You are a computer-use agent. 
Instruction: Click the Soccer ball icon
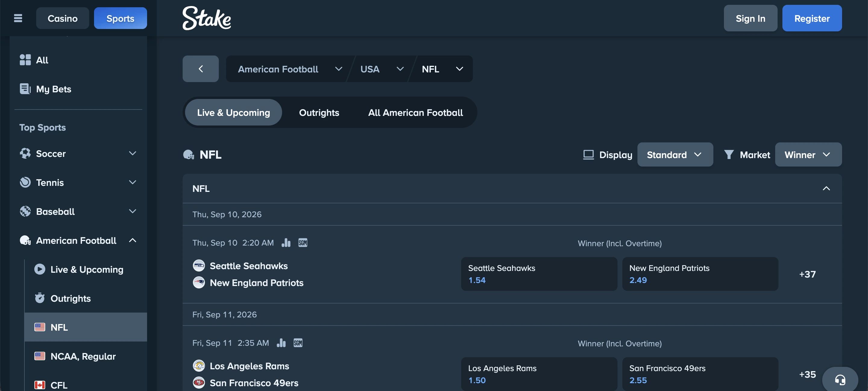tap(25, 154)
